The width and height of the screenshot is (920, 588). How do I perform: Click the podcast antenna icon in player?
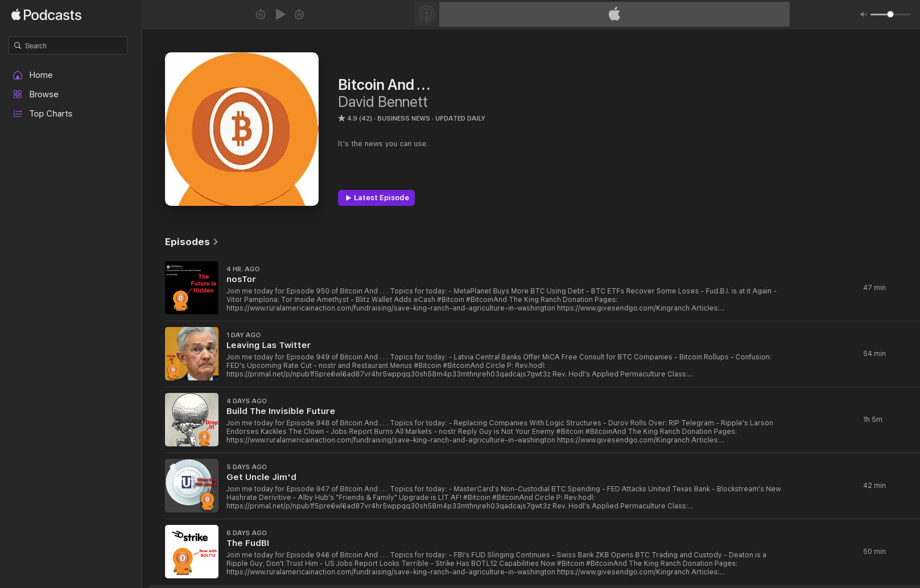click(x=427, y=14)
